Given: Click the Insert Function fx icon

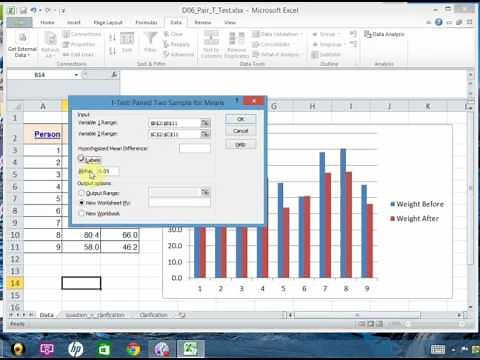Looking at the screenshot, I should 114,75.
